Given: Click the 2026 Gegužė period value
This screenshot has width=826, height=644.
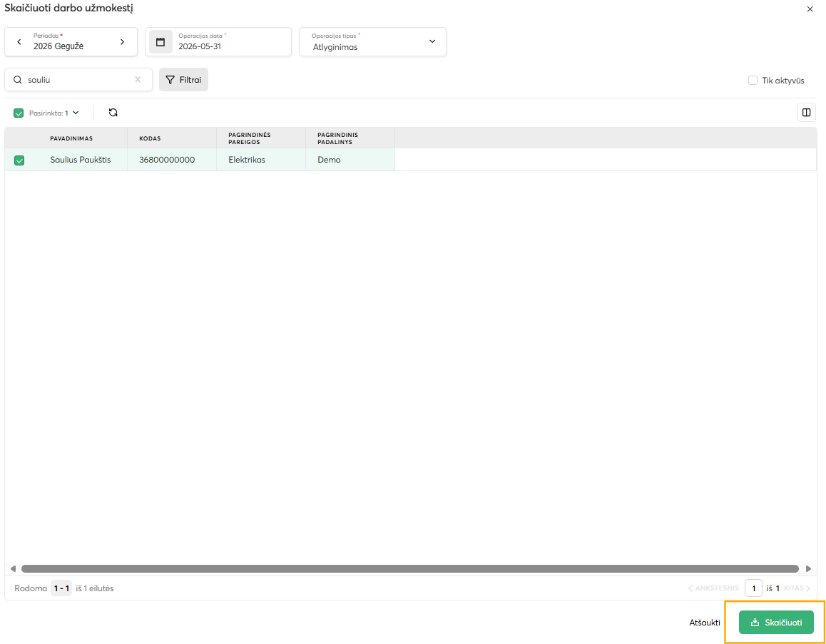Looking at the screenshot, I should click(58, 46).
